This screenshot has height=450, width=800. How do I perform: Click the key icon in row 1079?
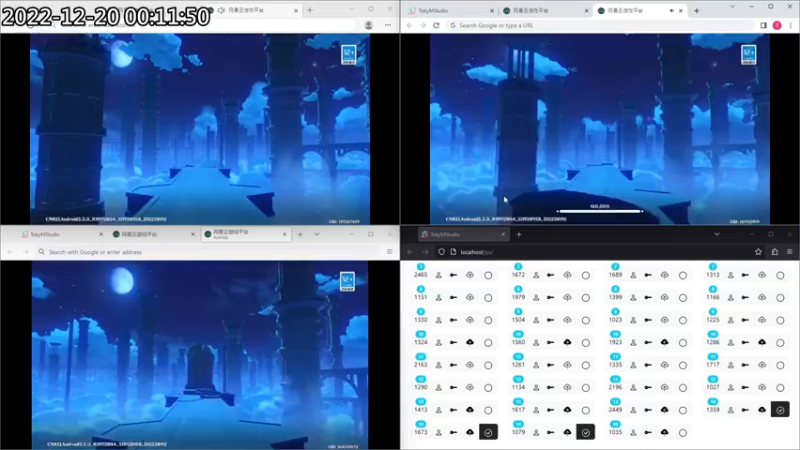pyautogui.click(x=551, y=432)
